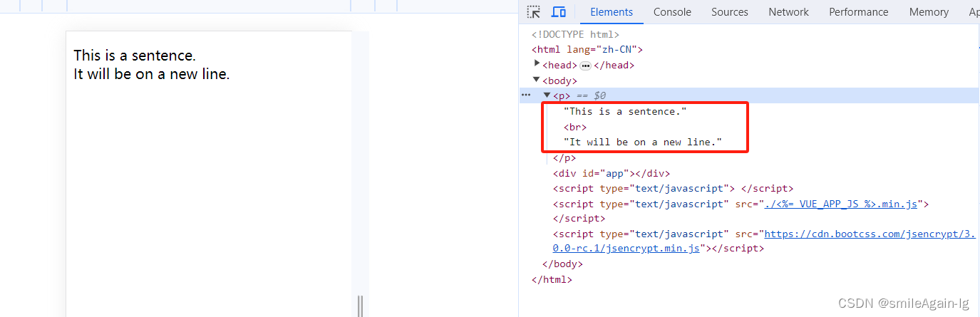Collapse the p element node
This screenshot has width=980, height=317.
547,95
